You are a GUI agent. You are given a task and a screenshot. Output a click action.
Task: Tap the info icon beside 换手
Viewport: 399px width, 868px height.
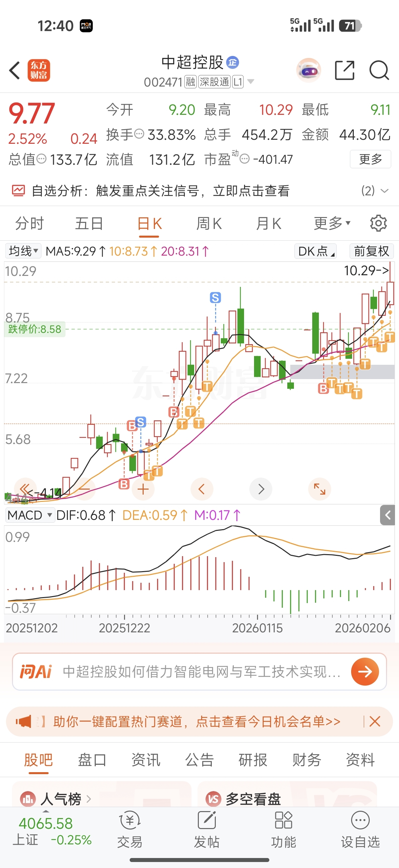pos(139,134)
